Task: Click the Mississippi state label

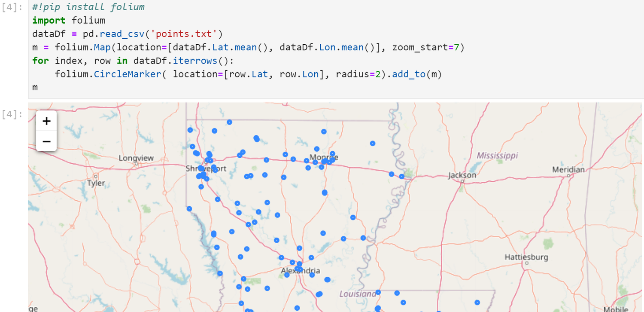Action: [x=497, y=155]
